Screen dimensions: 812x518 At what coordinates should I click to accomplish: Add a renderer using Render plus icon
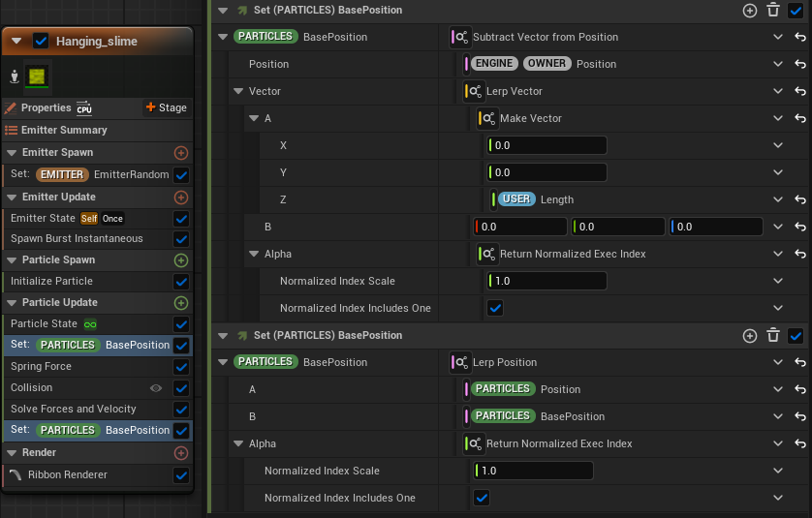click(180, 453)
